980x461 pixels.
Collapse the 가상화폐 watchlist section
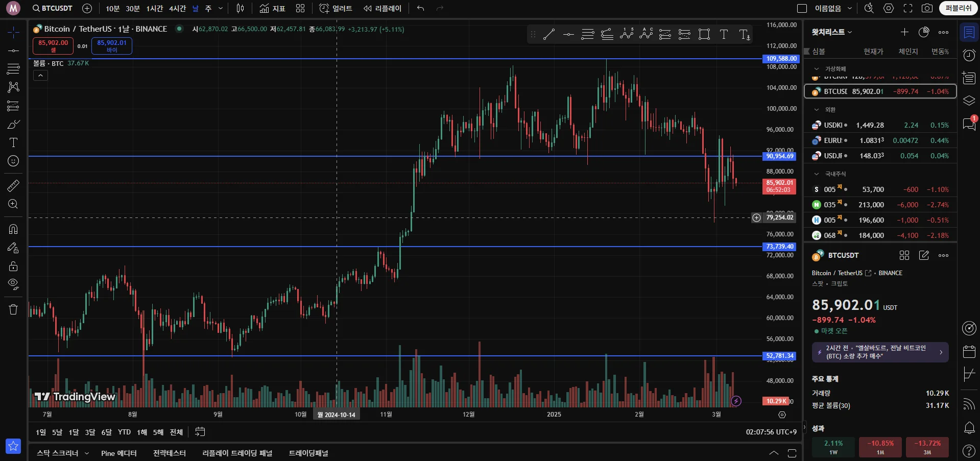click(817, 68)
